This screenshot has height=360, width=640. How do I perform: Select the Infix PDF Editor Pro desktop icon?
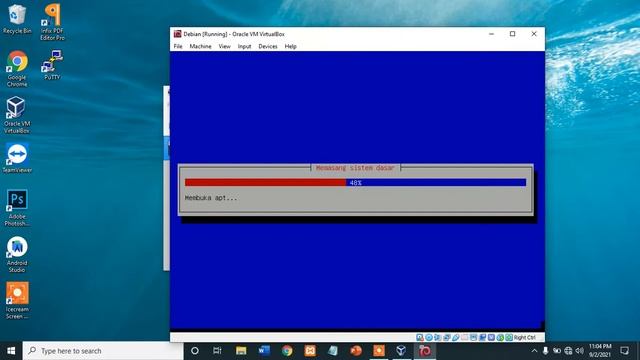(52, 22)
